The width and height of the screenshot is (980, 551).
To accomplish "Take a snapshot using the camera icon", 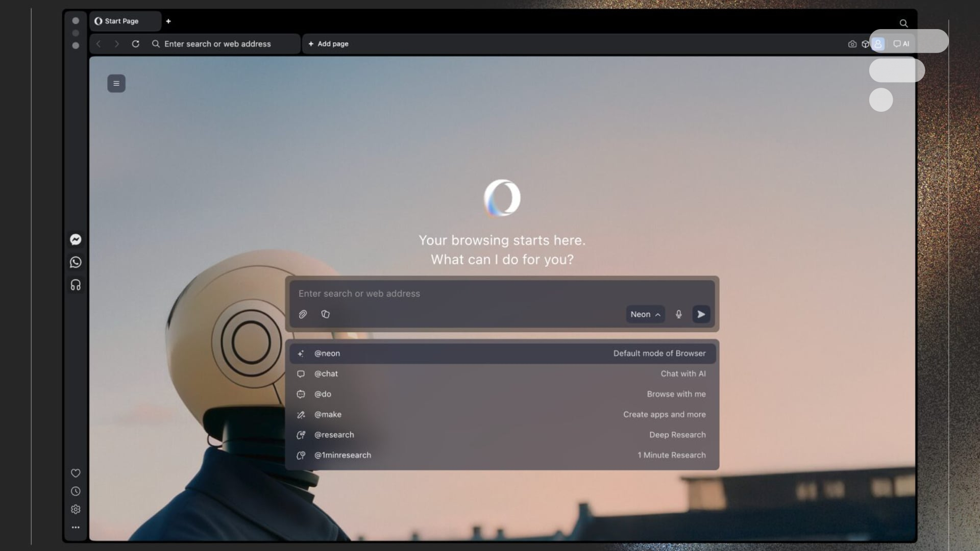I will coord(852,44).
